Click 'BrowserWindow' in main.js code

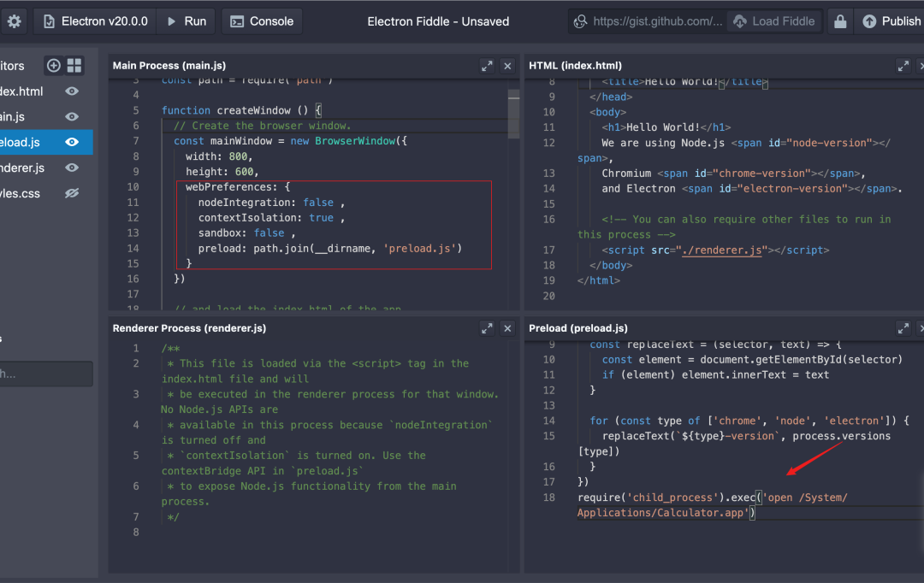click(x=355, y=141)
